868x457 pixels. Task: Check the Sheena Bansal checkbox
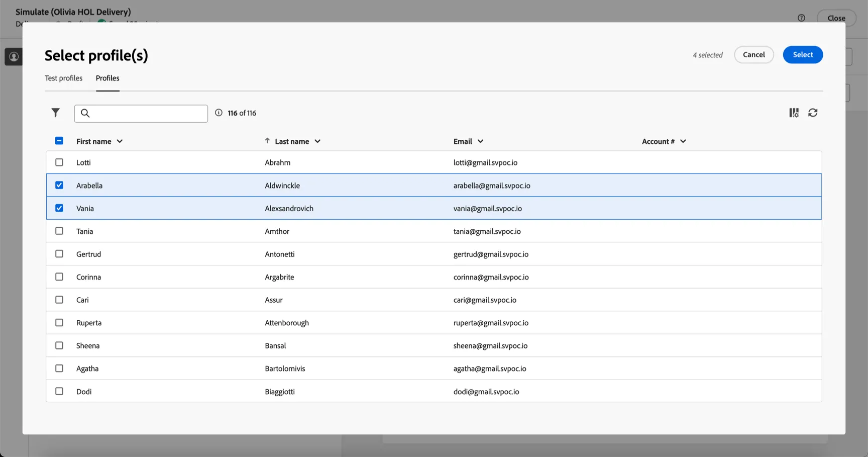pos(59,345)
